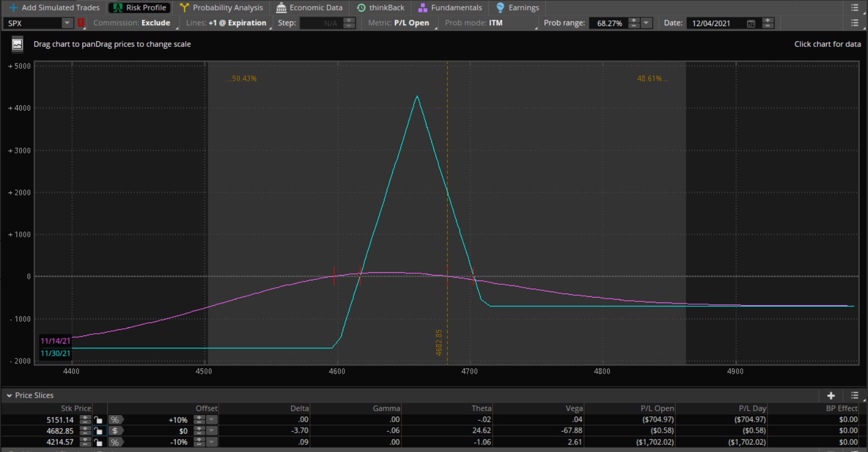
Task: Click the P/L Open column header
Action: (657, 408)
